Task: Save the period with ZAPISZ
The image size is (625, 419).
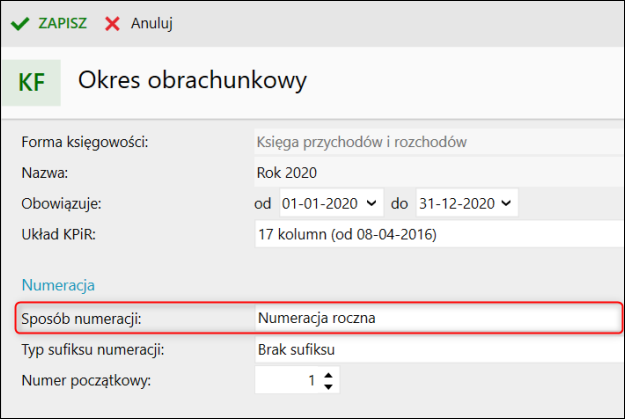Action: [62, 24]
